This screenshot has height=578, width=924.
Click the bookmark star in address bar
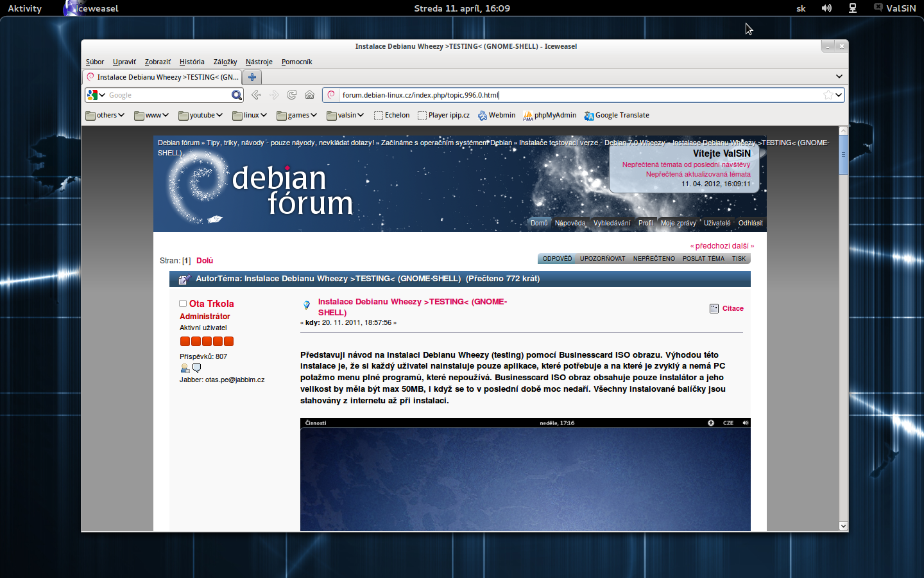828,95
